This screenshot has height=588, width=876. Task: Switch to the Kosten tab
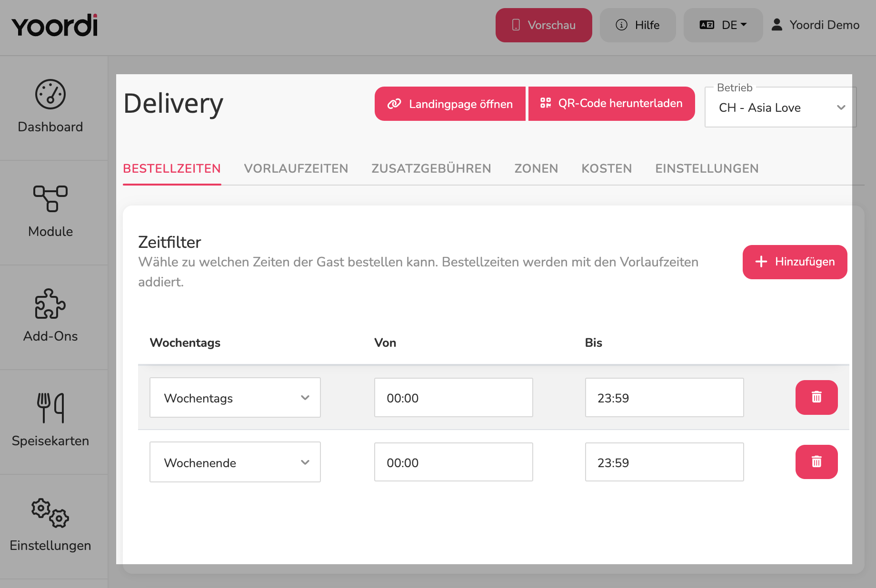(607, 168)
